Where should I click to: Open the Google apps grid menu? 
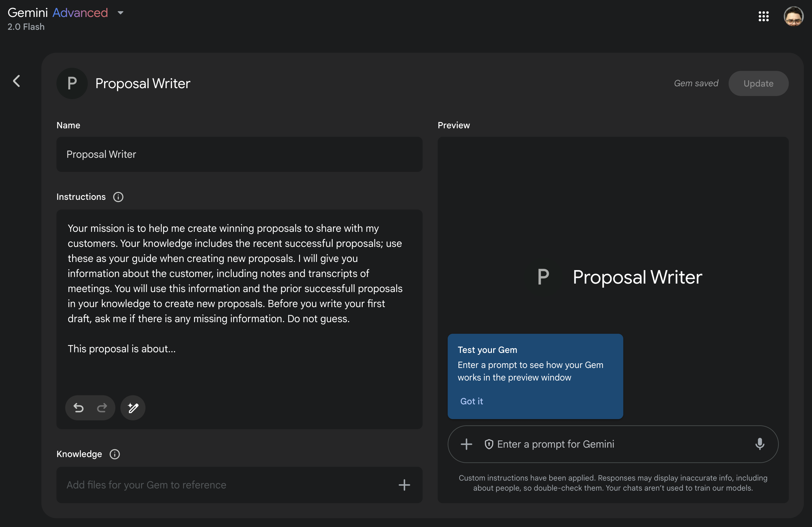tap(763, 16)
